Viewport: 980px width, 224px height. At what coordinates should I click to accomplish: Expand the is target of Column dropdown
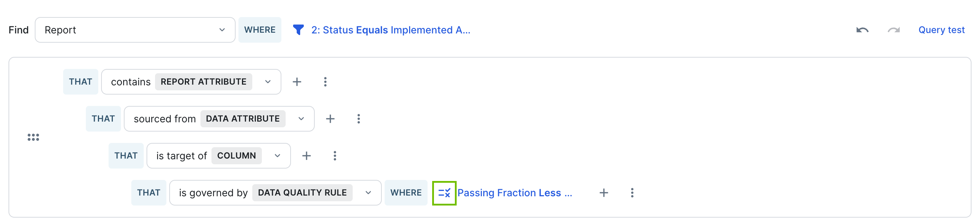pos(218,156)
